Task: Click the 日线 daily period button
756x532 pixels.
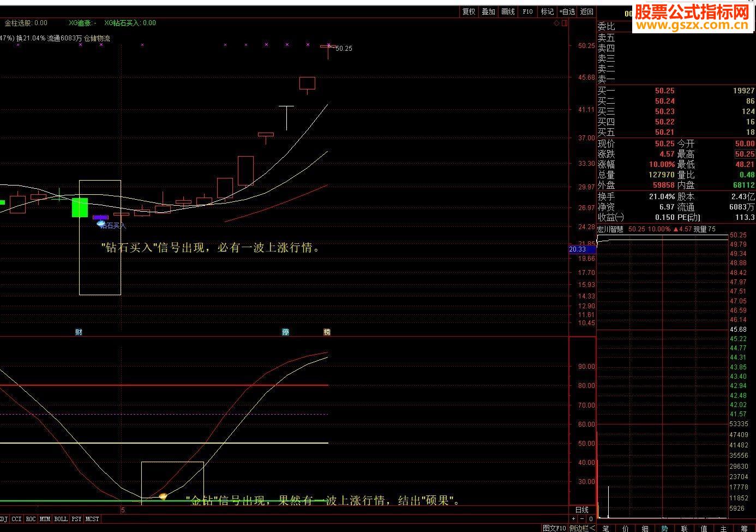Action: pyautogui.click(x=582, y=510)
